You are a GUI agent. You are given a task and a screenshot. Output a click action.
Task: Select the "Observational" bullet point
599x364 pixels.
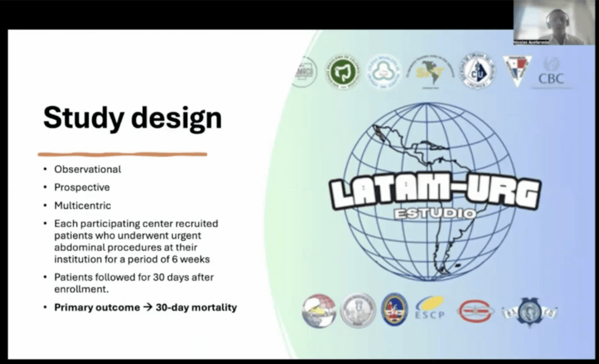click(x=88, y=169)
